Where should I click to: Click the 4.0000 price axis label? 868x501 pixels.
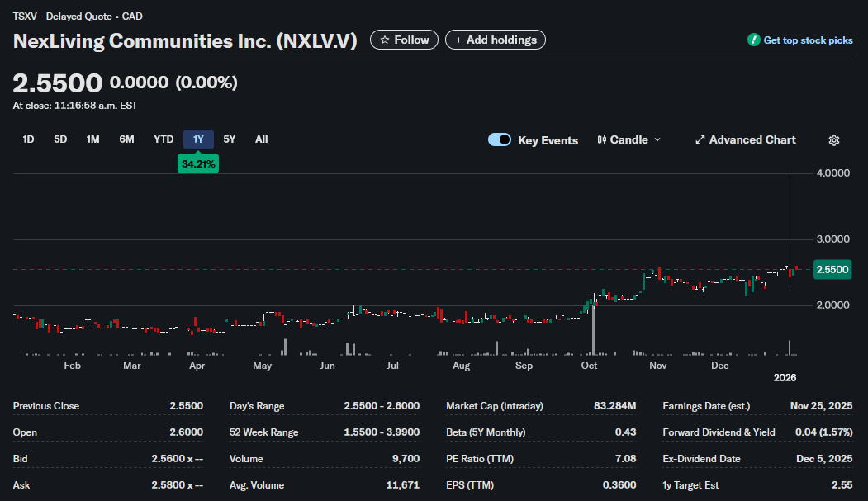(833, 173)
